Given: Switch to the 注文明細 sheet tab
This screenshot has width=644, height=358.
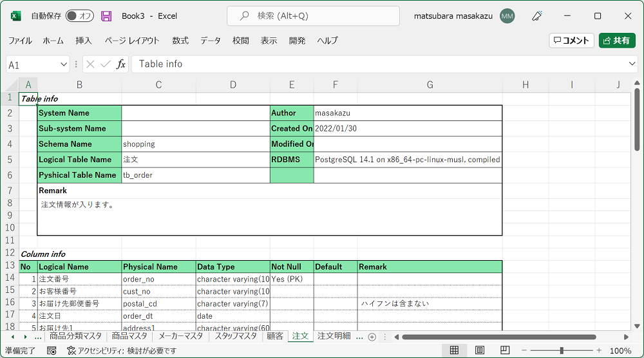Looking at the screenshot, I should (334, 336).
